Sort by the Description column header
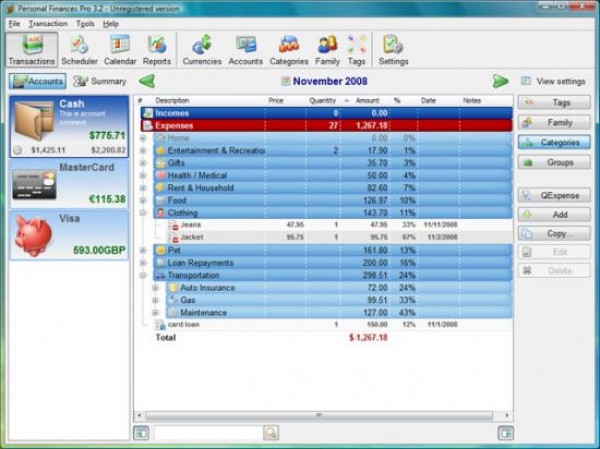This screenshot has height=449, width=600. tap(172, 101)
